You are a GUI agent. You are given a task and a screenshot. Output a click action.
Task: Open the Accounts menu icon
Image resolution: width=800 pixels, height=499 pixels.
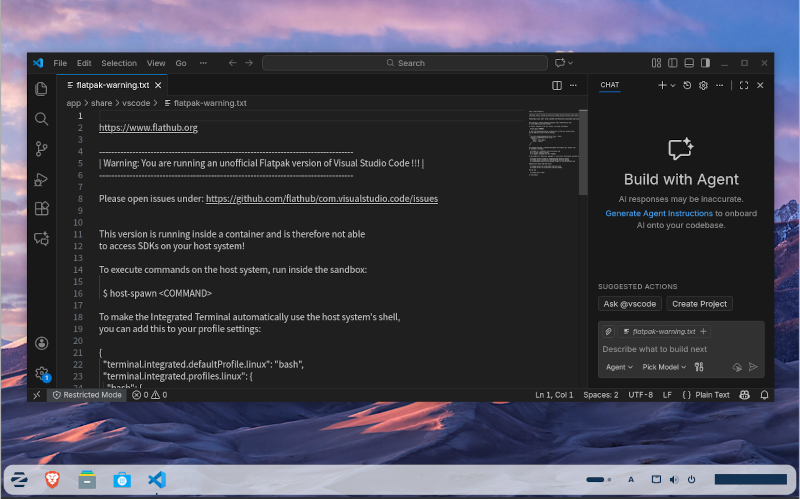point(41,343)
